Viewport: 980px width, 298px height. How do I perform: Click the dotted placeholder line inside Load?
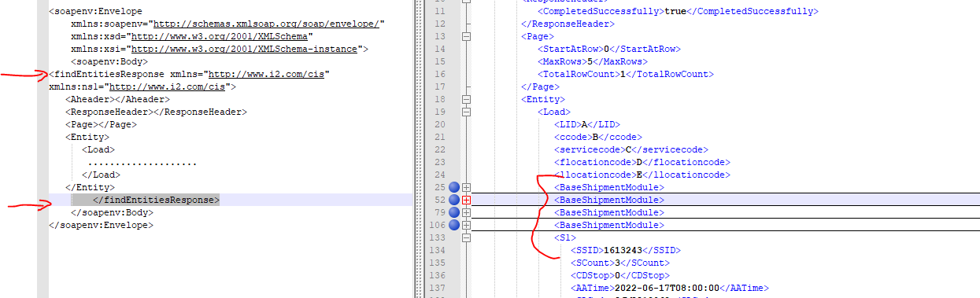142,163
